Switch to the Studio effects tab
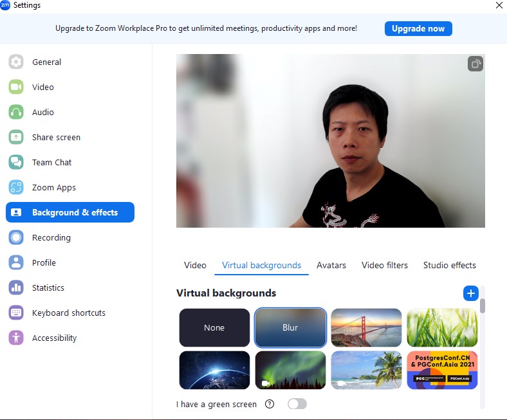507x420 pixels. pyautogui.click(x=449, y=266)
